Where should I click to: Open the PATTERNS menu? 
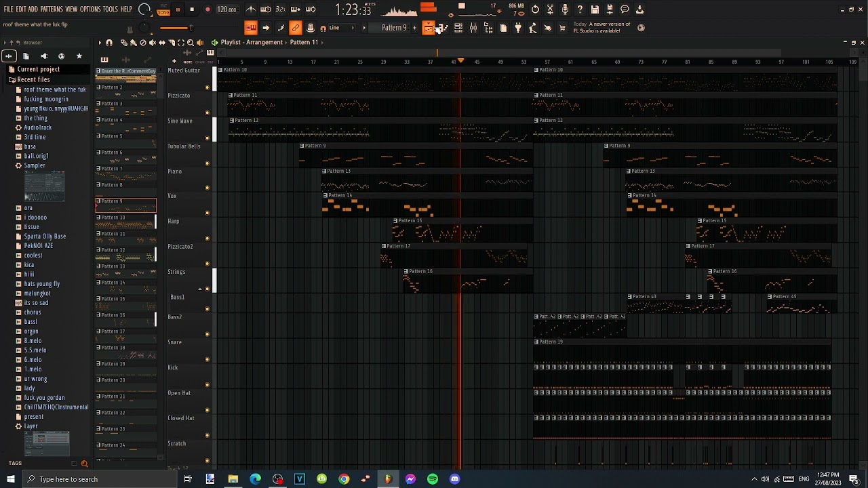(52, 9)
